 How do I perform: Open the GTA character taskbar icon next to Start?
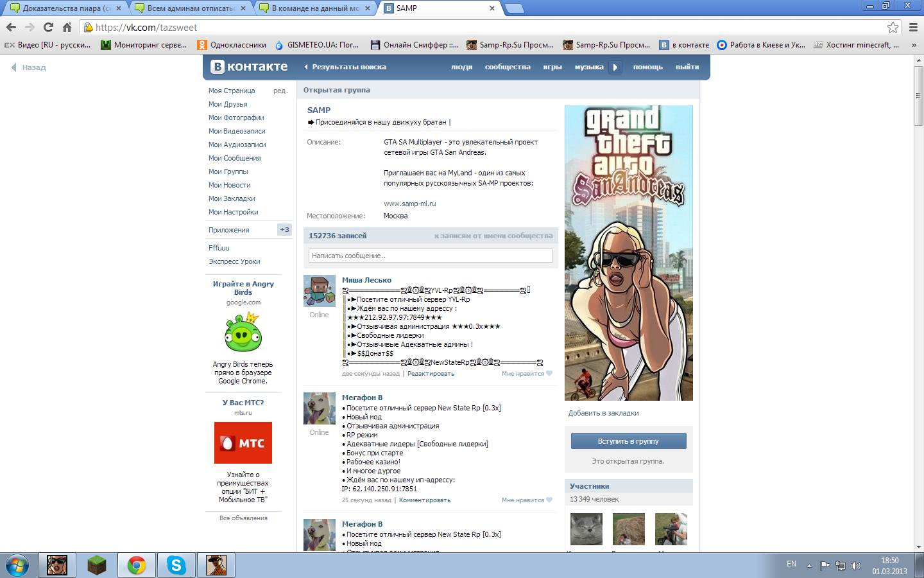pyautogui.click(x=57, y=565)
